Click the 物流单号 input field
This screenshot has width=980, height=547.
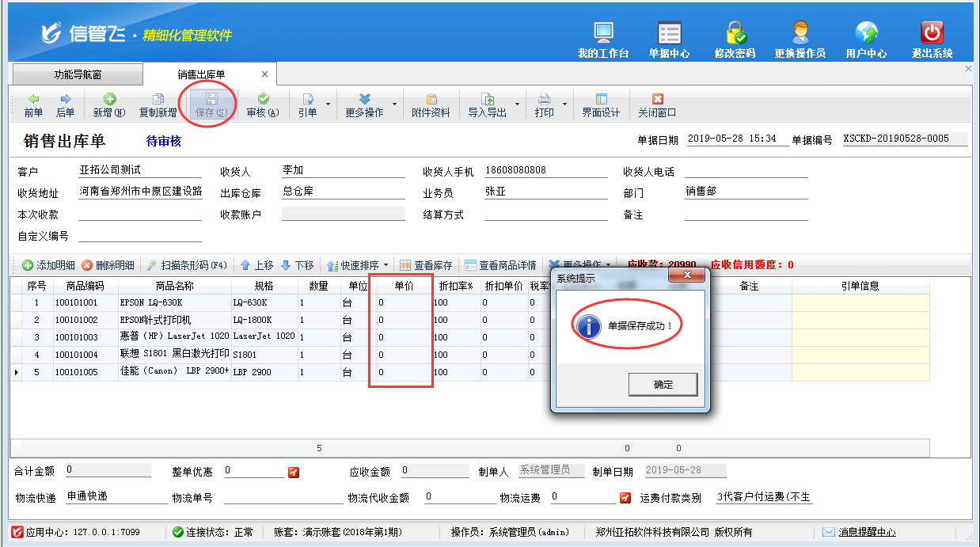click(x=283, y=498)
